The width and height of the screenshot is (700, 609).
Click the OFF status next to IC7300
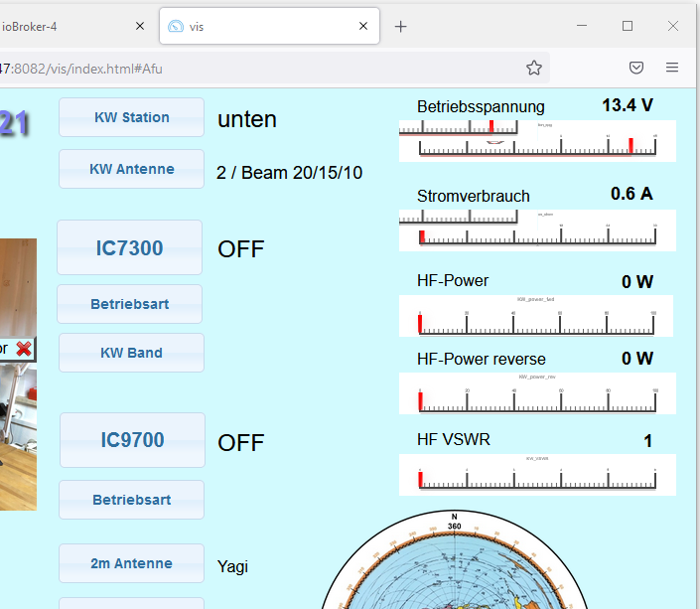[241, 249]
